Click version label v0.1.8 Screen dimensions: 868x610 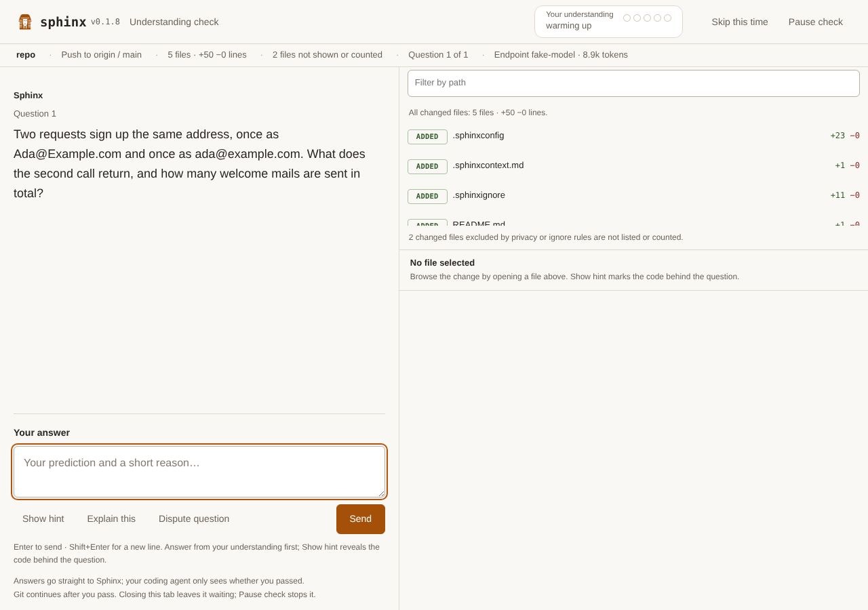(x=105, y=22)
